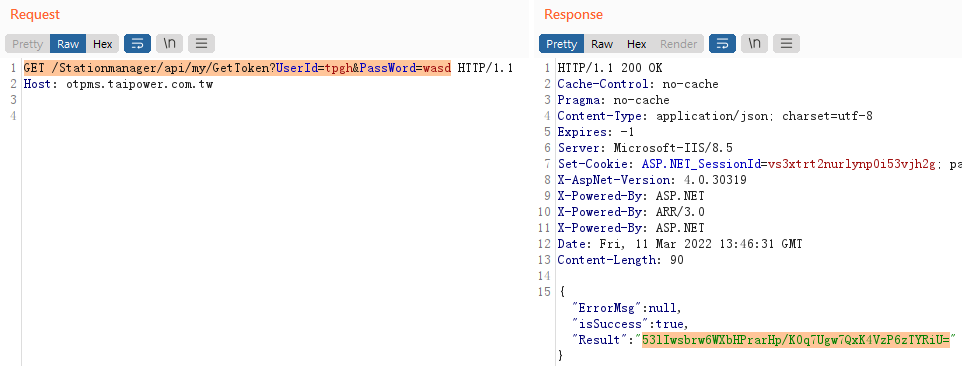The image size is (962, 366).
Task: Select the Raw tab in Request panel
Action: [68, 44]
